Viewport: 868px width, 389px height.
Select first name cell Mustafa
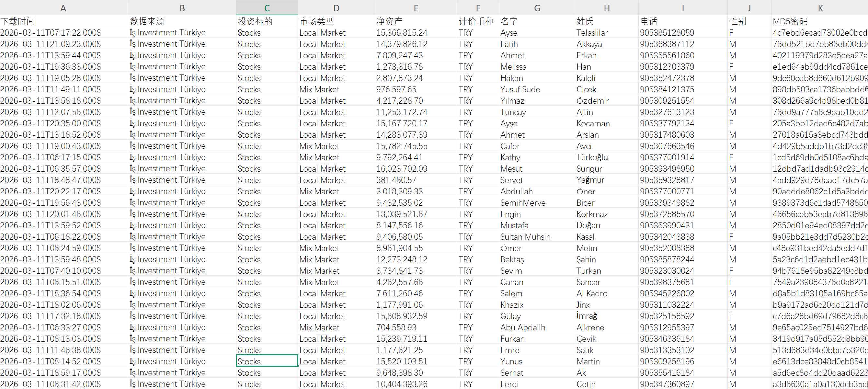[x=537, y=225]
